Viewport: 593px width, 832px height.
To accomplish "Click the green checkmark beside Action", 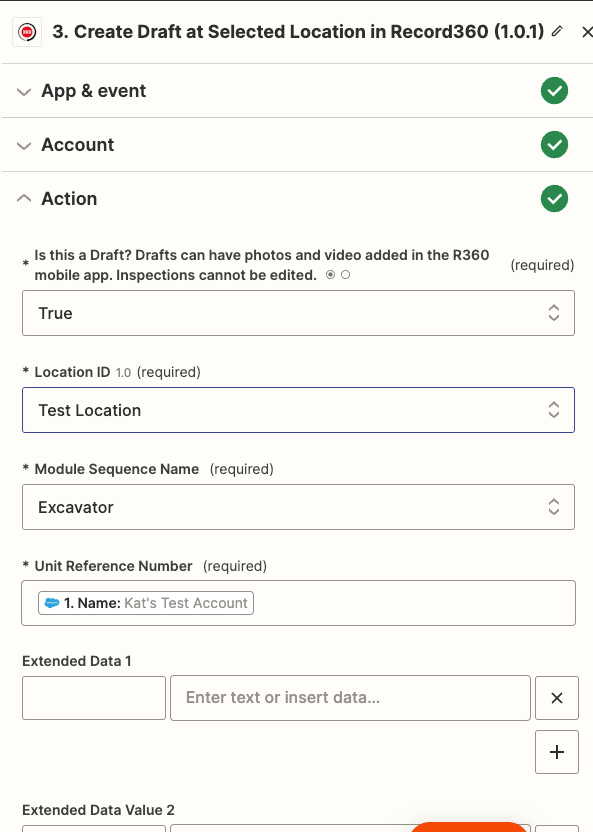I will pos(554,198).
